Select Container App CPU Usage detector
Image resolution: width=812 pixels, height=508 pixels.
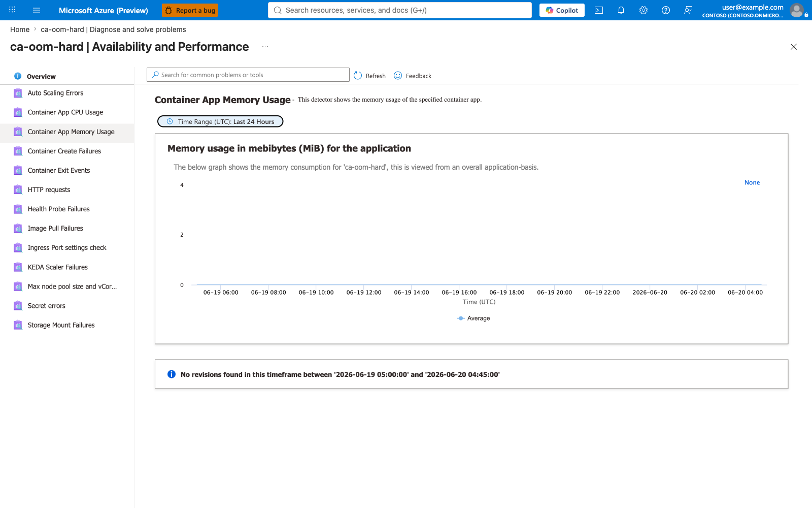(x=67, y=112)
